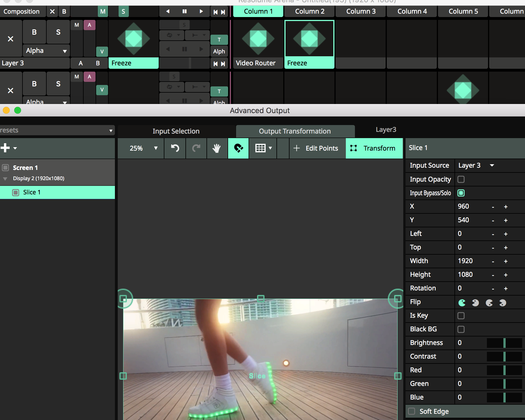Click the redo arrow icon

click(x=196, y=148)
